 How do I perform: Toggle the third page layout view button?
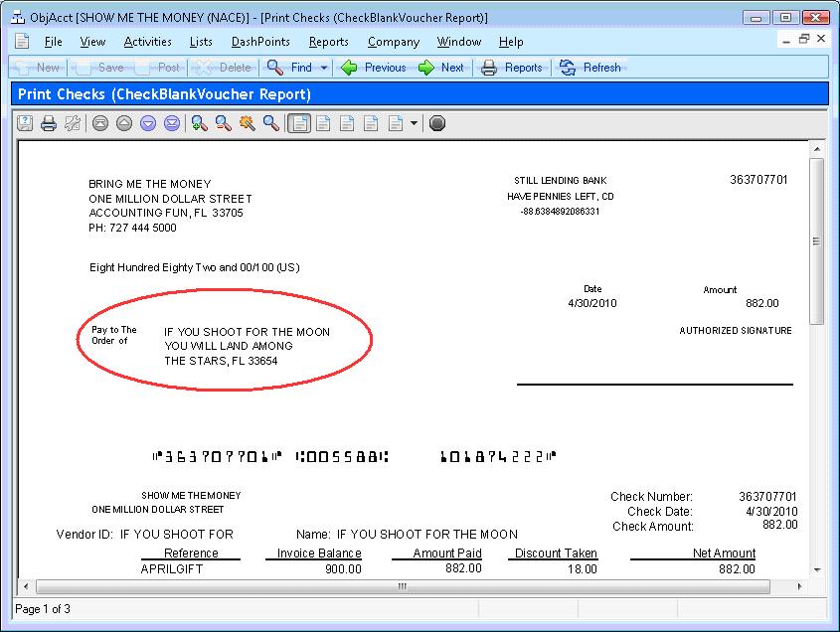tap(346, 123)
